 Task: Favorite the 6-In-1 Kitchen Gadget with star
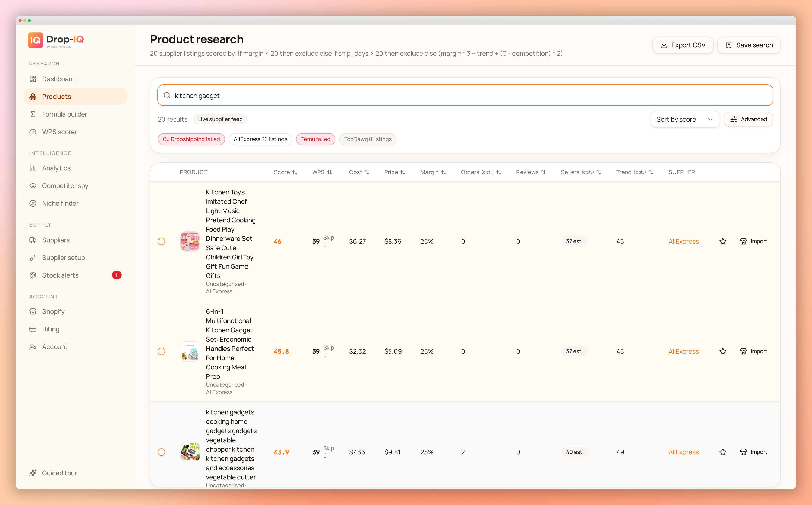[723, 351]
